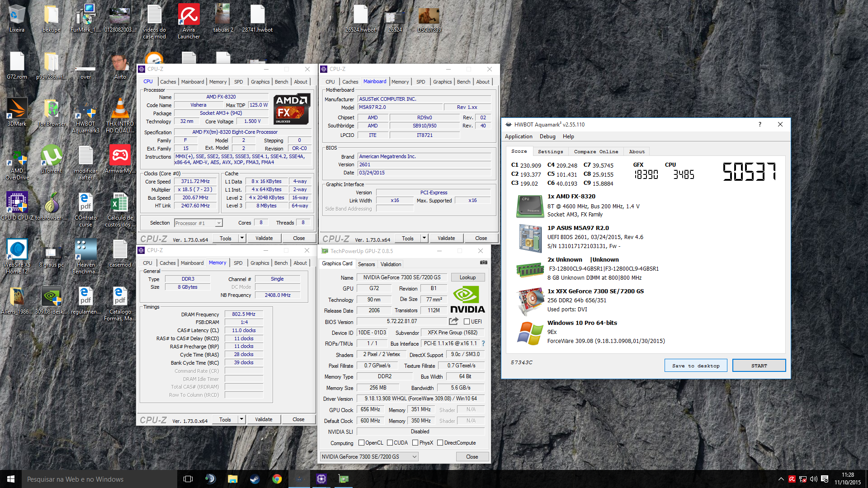Click START button in Aquamark

[x=759, y=366]
